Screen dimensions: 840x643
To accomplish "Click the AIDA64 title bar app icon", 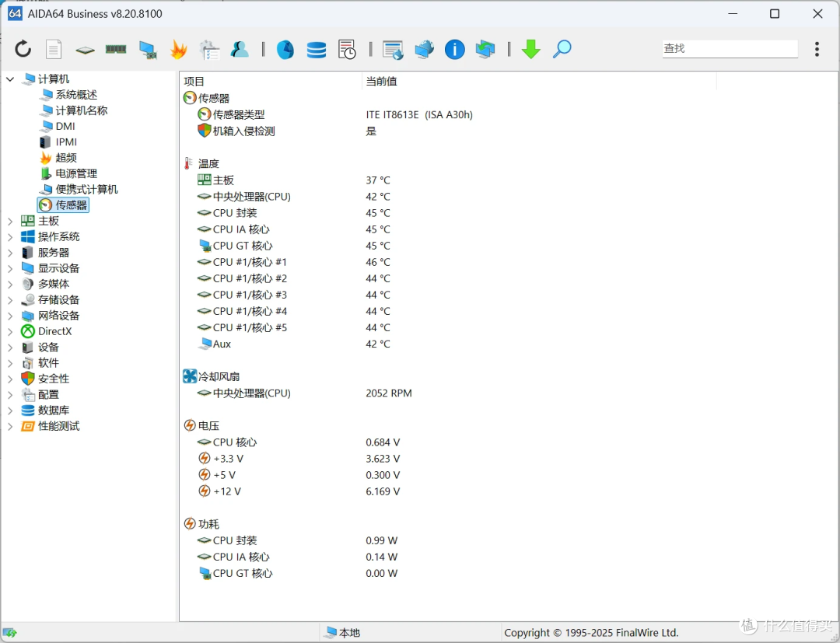I will click(x=15, y=14).
